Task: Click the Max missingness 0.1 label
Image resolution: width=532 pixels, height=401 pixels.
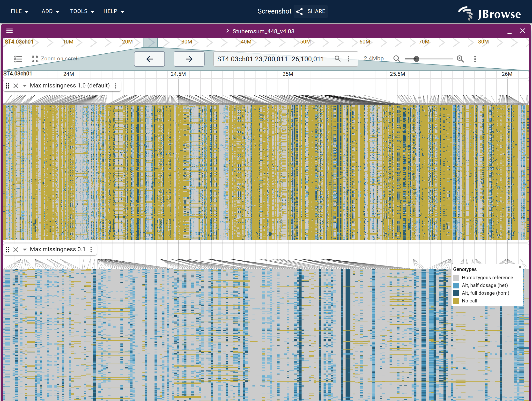Action: (x=58, y=249)
